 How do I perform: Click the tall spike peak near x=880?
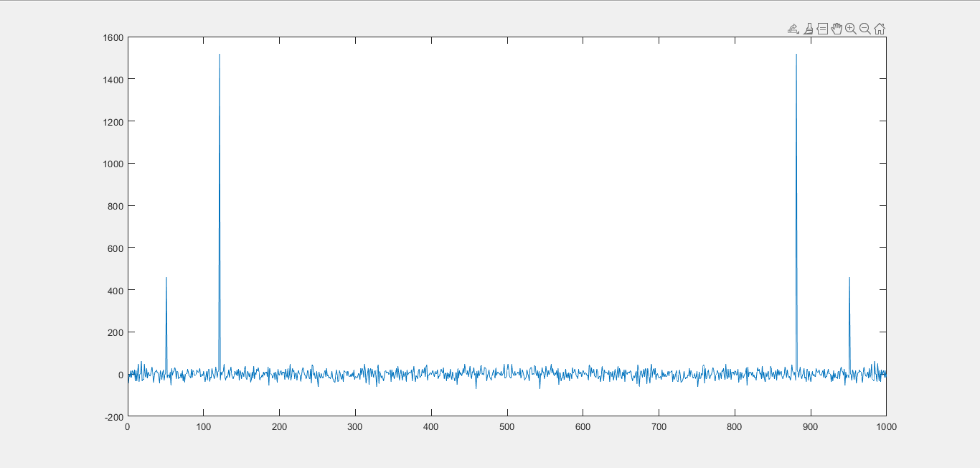click(796, 55)
